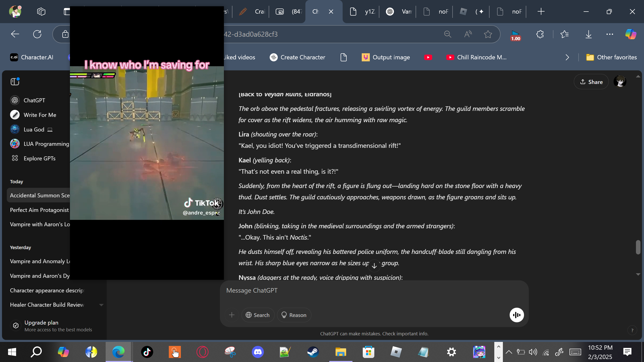Image resolution: width=644 pixels, height=362 pixels.
Task: Open a new browser tab
Action: tap(541, 12)
